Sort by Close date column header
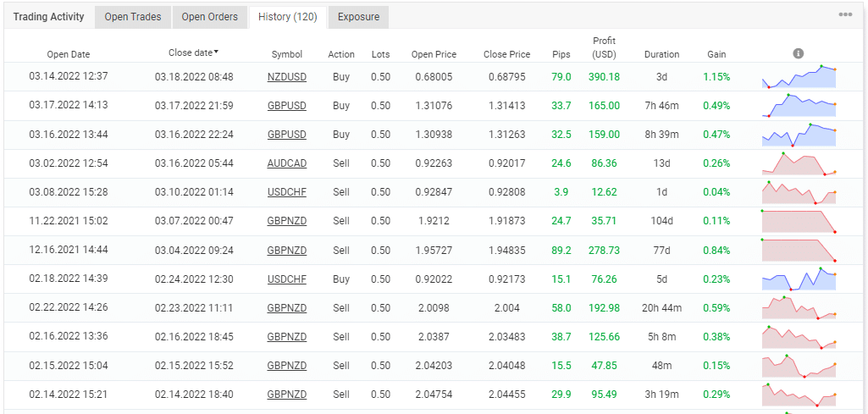This screenshot has width=868, height=414. pyautogui.click(x=193, y=52)
